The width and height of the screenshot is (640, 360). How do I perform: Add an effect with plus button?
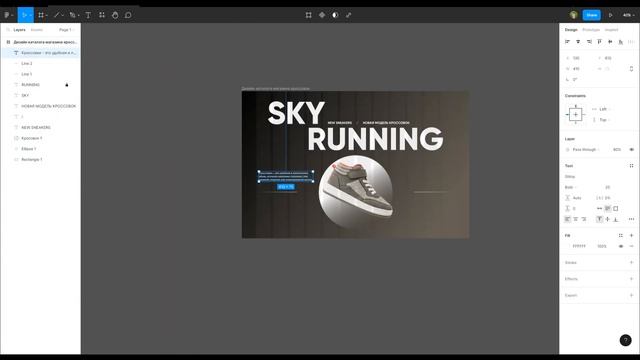pos(631,279)
